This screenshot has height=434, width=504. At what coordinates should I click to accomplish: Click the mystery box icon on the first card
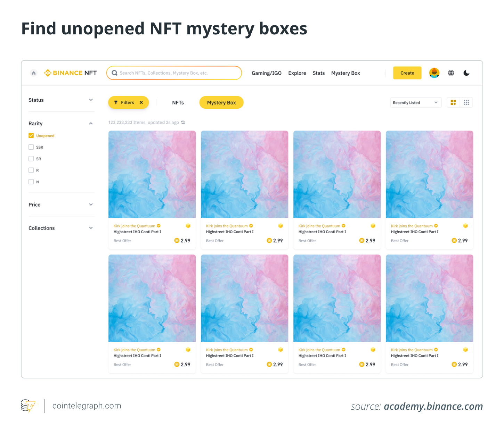188,226
